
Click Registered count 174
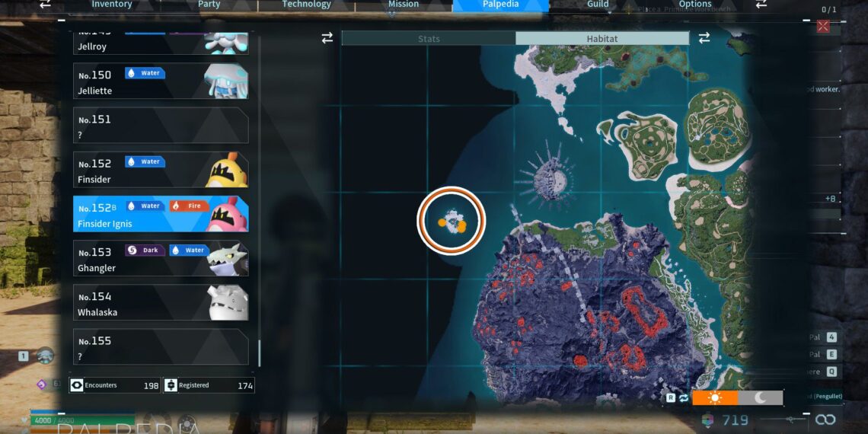[245, 386]
